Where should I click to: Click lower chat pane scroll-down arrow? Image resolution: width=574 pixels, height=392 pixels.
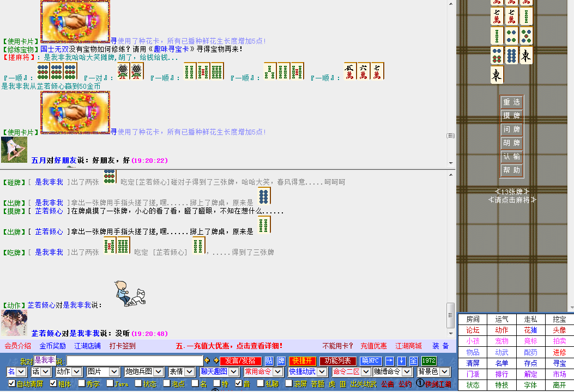click(451, 334)
